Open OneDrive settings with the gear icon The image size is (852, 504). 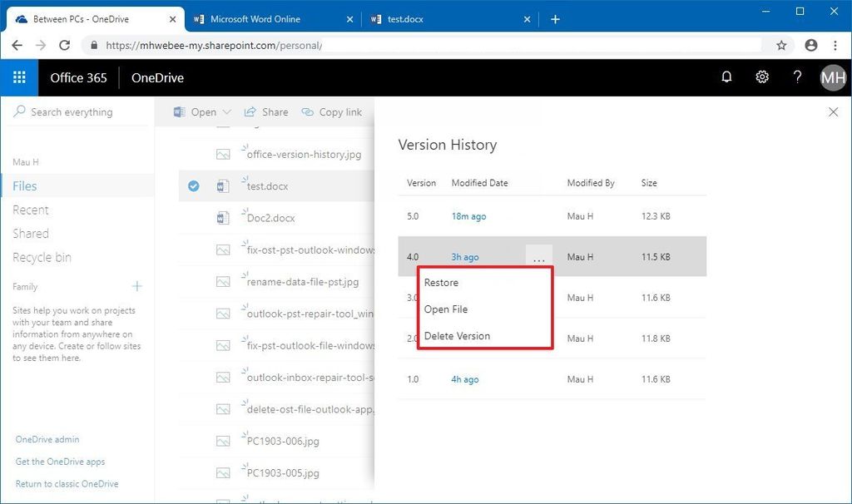[761, 77]
